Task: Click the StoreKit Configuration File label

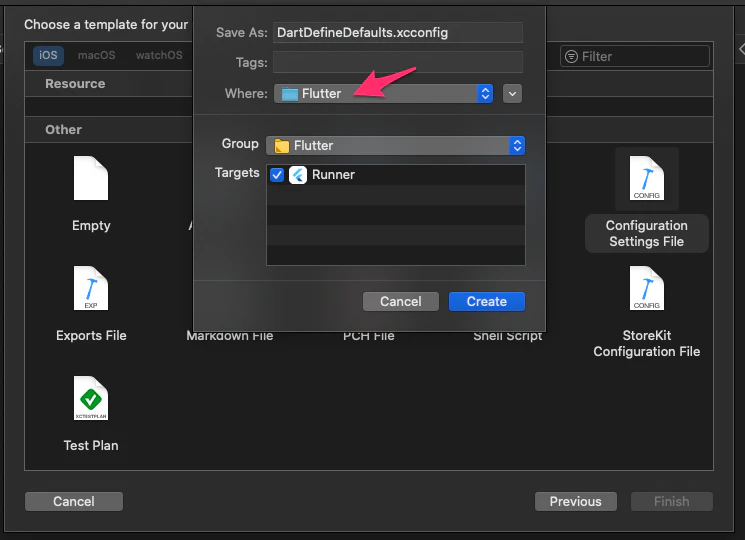Action: coord(647,343)
